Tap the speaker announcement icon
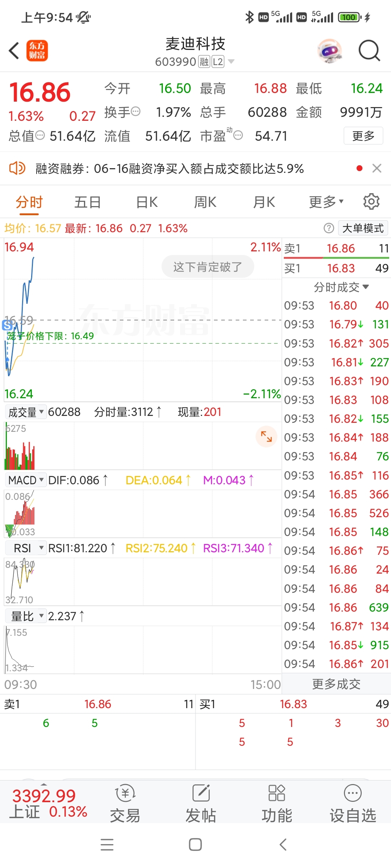The image size is (391, 868). point(17,168)
